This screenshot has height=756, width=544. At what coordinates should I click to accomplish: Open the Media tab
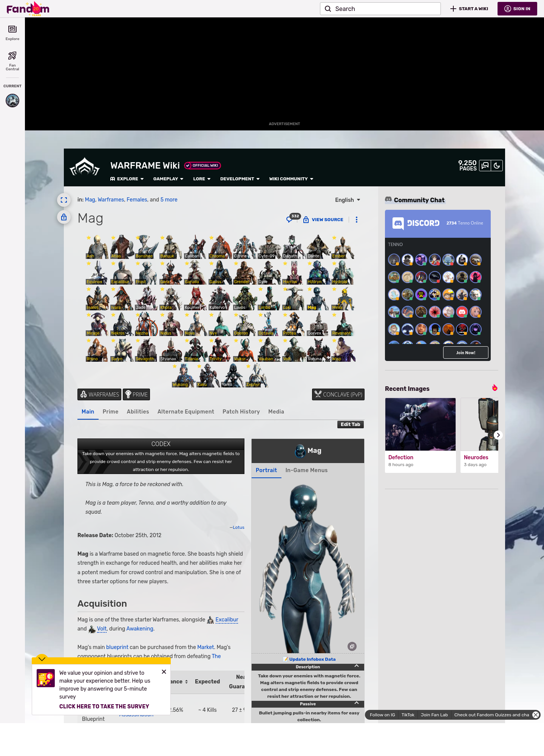(x=276, y=412)
